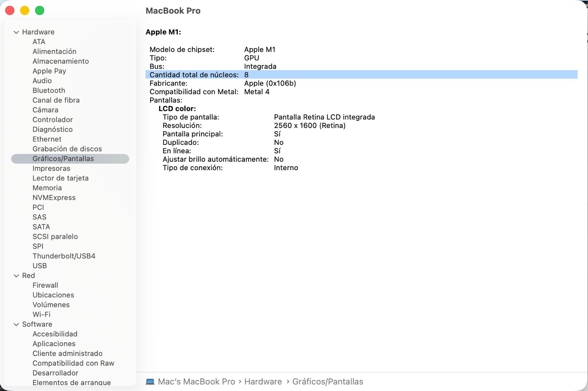Image resolution: width=588 pixels, height=391 pixels.
Task: Collapse the Hardware section chevron
Action: tap(16, 32)
